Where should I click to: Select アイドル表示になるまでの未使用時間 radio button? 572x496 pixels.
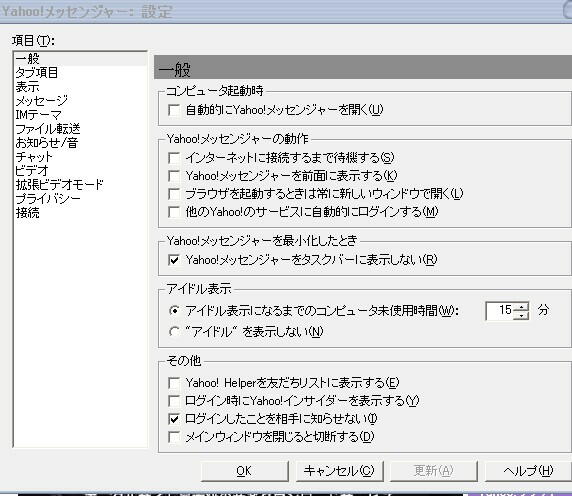[174, 311]
